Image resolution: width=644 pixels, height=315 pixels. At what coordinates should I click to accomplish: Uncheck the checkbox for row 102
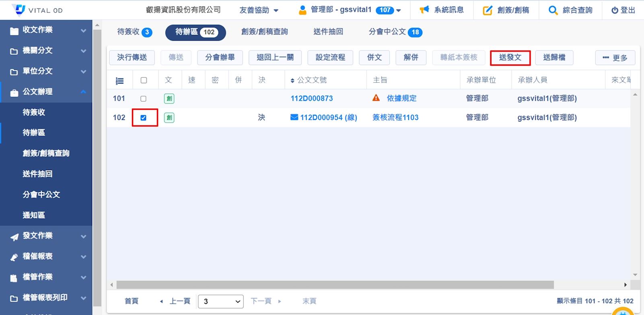pos(144,118)
